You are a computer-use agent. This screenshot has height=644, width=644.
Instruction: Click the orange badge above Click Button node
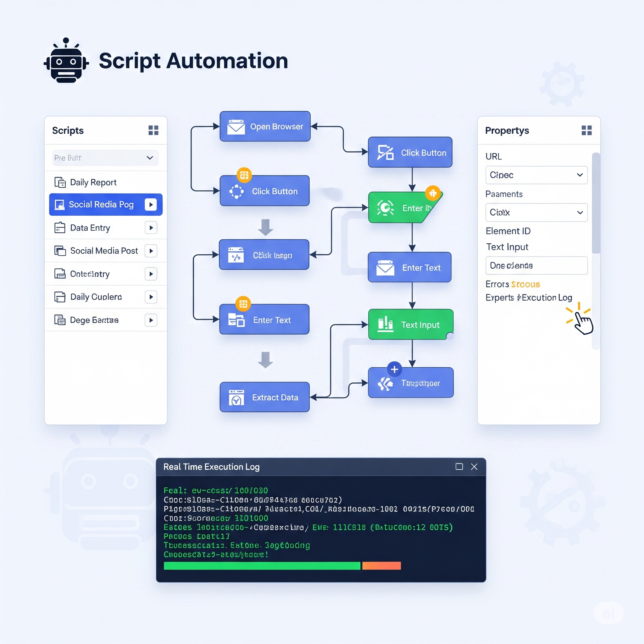tap(244, 175)
